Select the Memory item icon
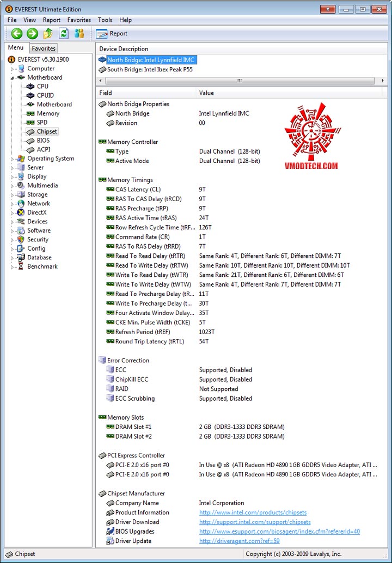This screenshot has height=563, width=392. tap(30, 113)
